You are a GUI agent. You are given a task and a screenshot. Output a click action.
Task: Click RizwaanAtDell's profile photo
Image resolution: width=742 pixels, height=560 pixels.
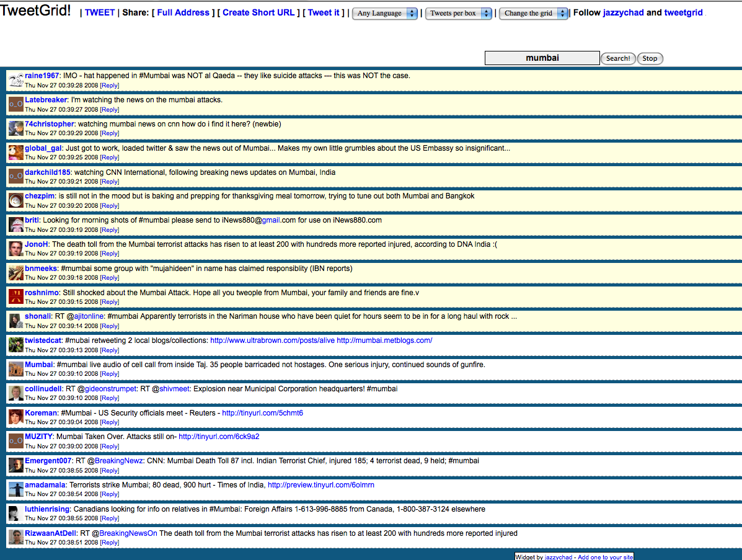click(x=16, y=538)
